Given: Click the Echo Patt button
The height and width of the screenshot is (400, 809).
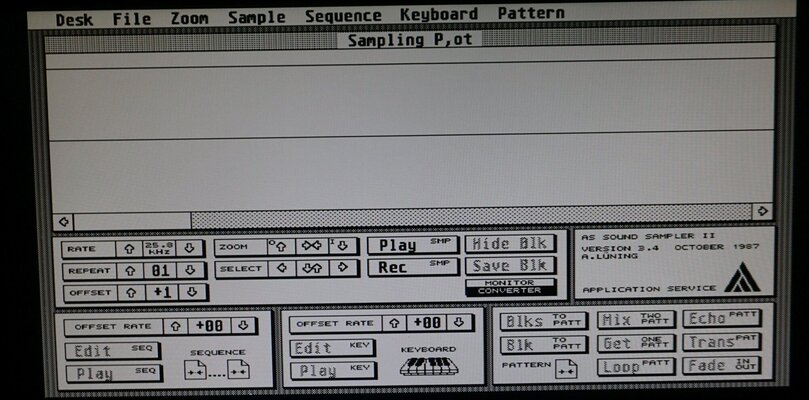Looking at the screenshot, I should point(721,320).
